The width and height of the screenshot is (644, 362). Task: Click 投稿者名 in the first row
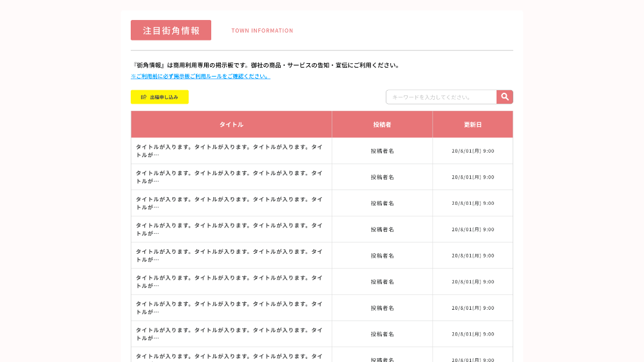382,151
